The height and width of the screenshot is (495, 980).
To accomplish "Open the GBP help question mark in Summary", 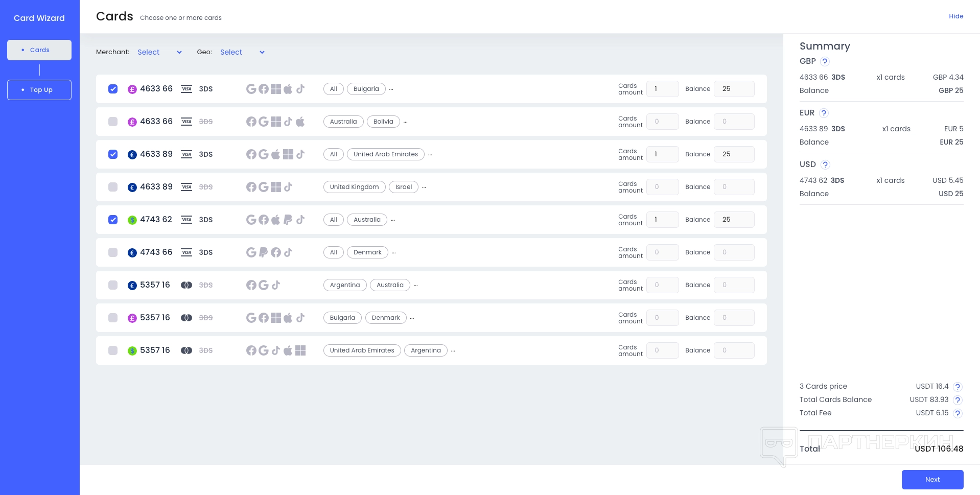I will (825, 61).
